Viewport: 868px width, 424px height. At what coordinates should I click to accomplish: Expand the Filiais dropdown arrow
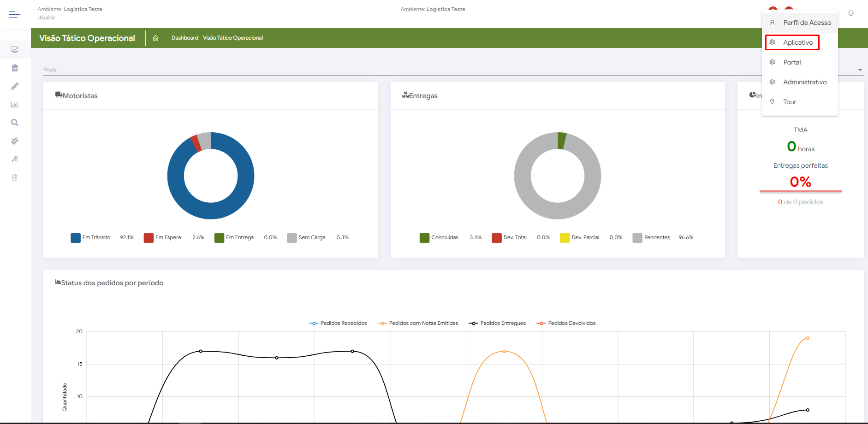860,70
